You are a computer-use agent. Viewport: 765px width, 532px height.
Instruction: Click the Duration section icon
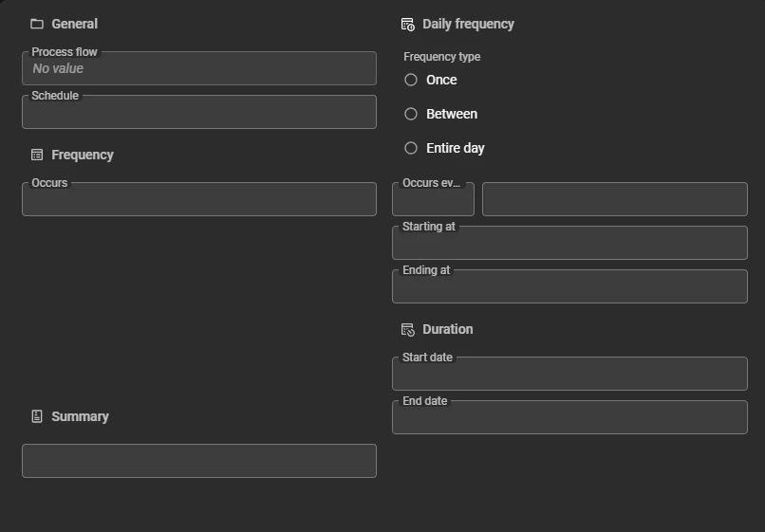point(408,329)
